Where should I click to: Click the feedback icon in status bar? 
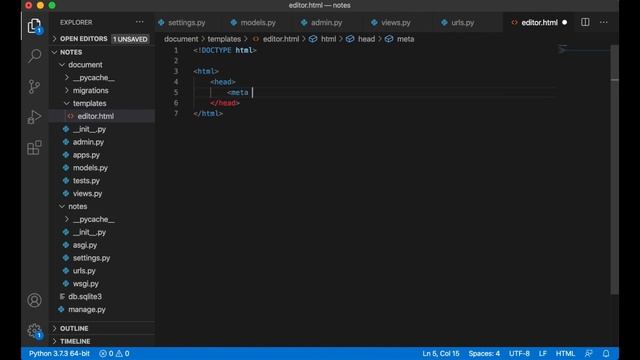click(x=589, y=353)
